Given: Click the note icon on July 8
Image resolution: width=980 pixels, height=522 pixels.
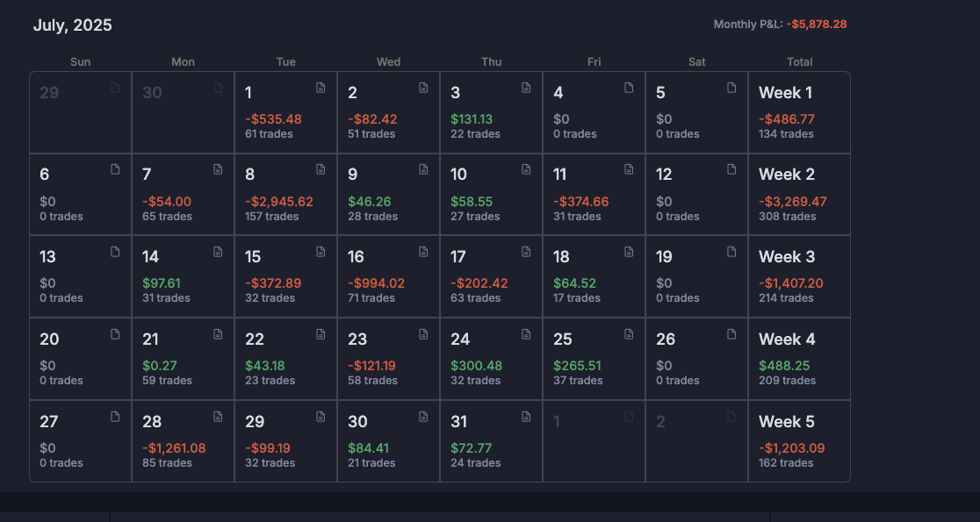Looking at the screenshot, I should tap(321, 169).
